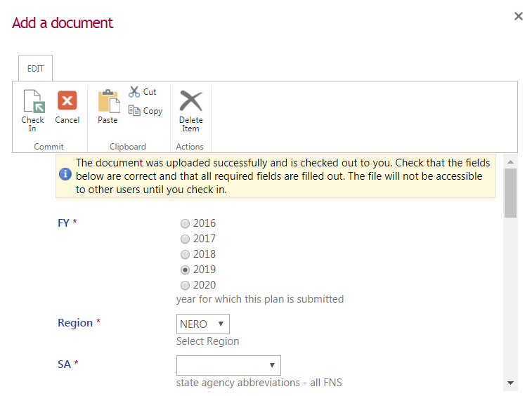Select the 2017 fiscal year option
The image size is (532, 396).
186,239
